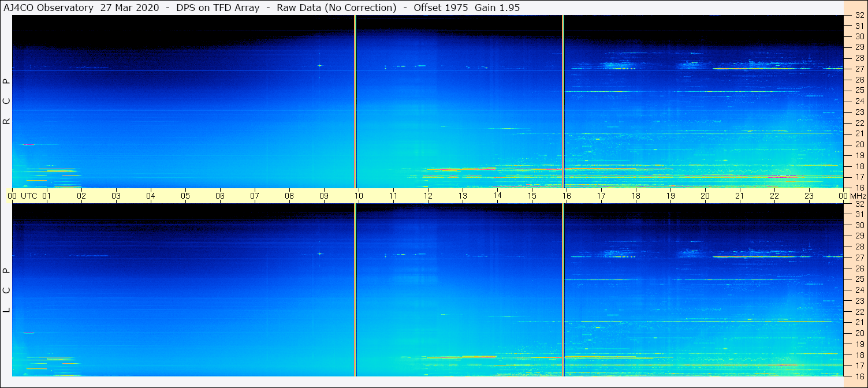Click the '18' hour label on the time axis
Screen dimensions: 868x388
click(x=636, y=196)
